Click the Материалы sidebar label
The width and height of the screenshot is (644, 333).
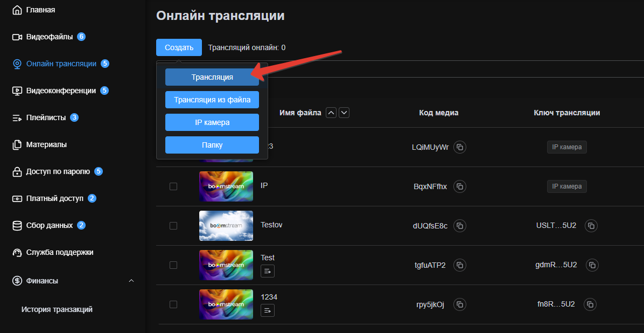46,145
